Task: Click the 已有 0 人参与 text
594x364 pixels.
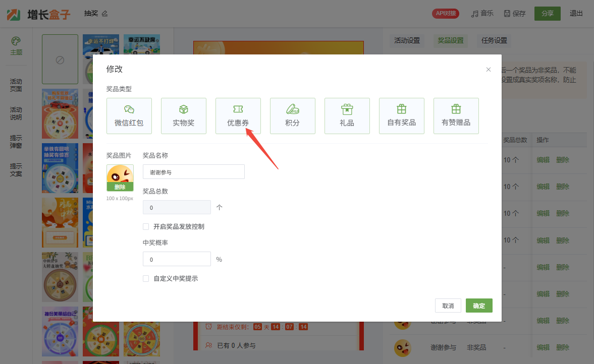Action: point(236,345)
